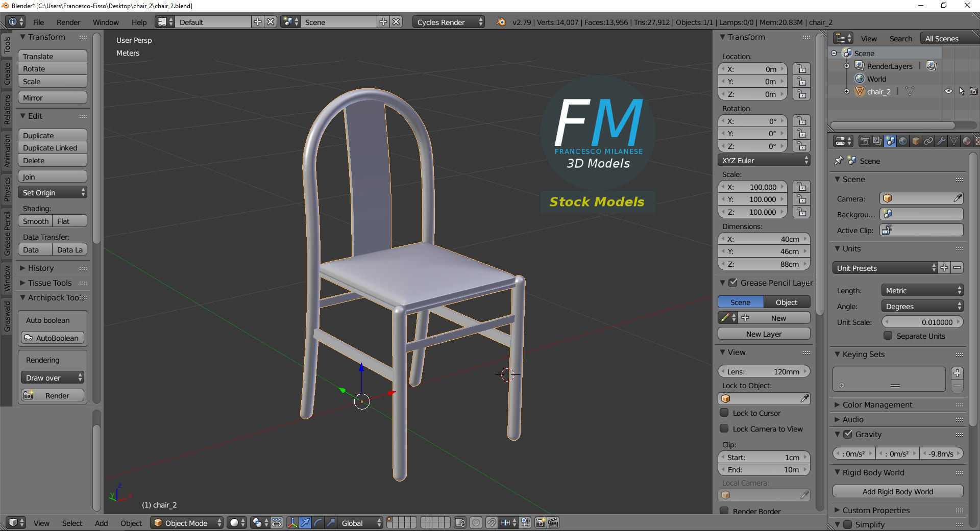
Task: Toggle chair_2 viewport visibility eye
Action: (948, 91)
